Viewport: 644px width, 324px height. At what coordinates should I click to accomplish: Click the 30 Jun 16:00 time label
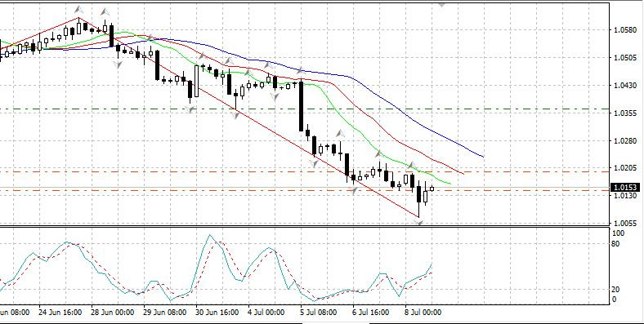pos(217,313)
